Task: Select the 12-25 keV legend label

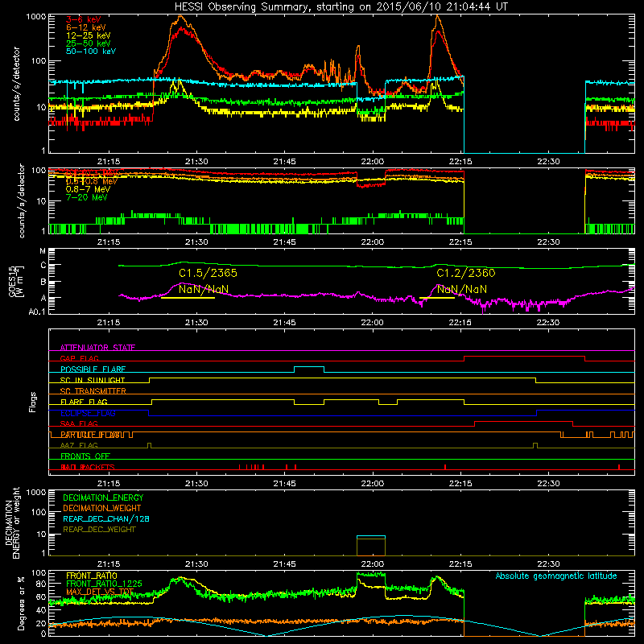Action: click(x=89, y=35)
